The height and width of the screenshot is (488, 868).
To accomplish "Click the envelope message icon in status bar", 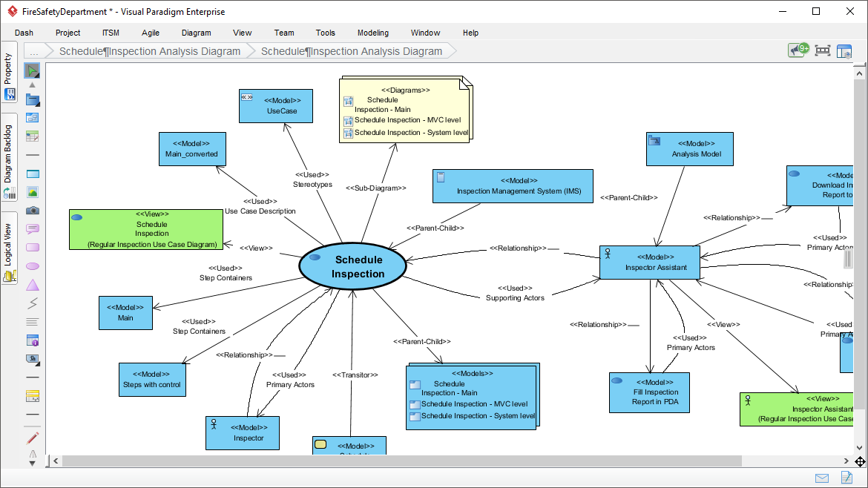I will [x=822, y=478].
